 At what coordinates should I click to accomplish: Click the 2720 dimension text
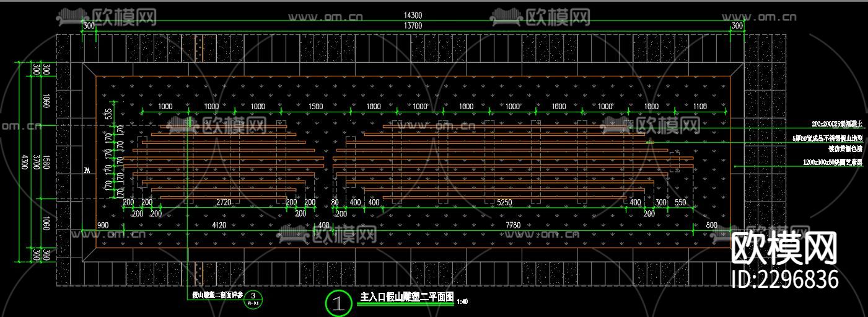(224, 203)
